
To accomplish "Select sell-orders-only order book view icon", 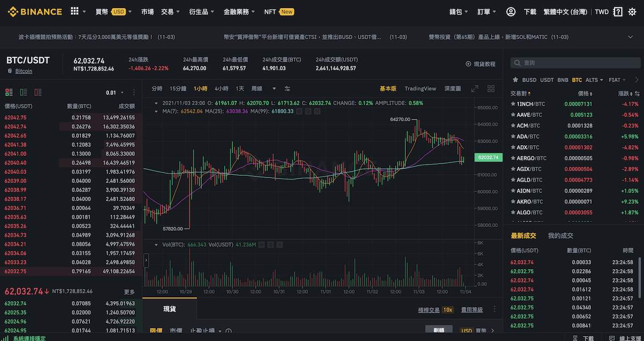I will 38,92.
